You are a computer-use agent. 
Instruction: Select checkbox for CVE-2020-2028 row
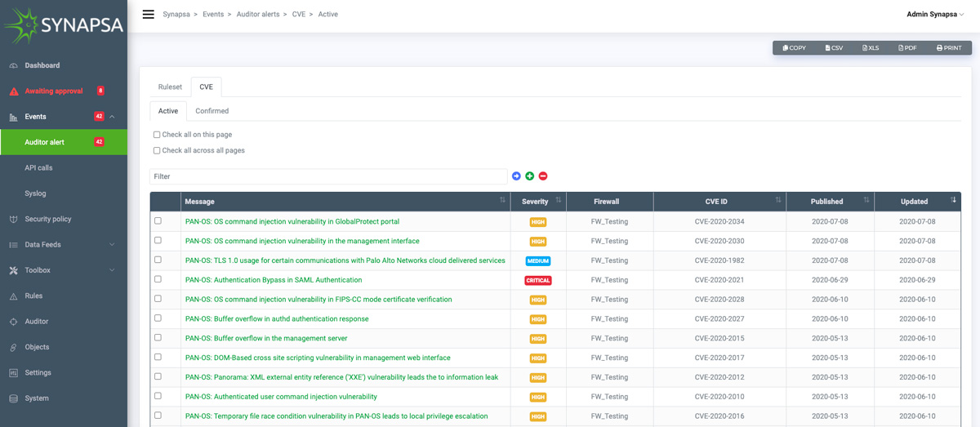[158, 299]
